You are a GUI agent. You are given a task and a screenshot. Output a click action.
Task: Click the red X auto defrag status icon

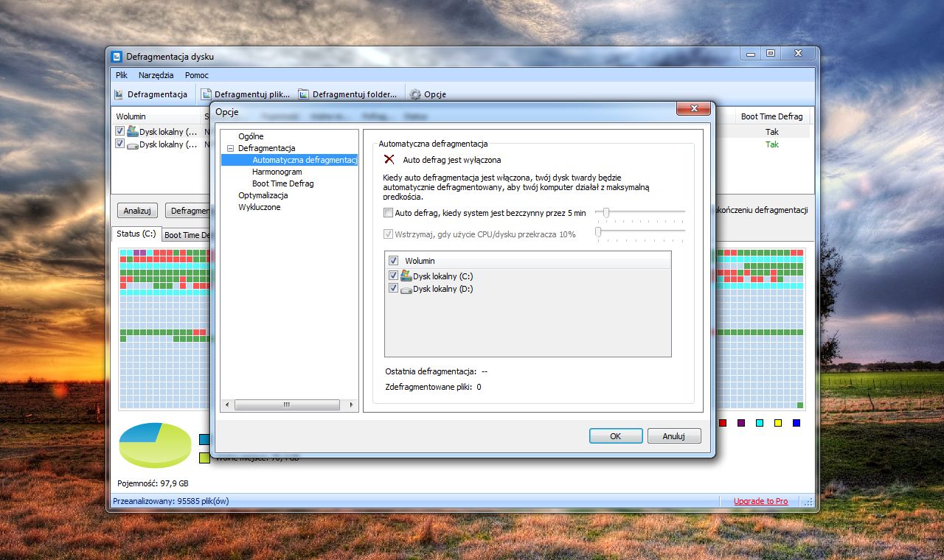[389, 159]
